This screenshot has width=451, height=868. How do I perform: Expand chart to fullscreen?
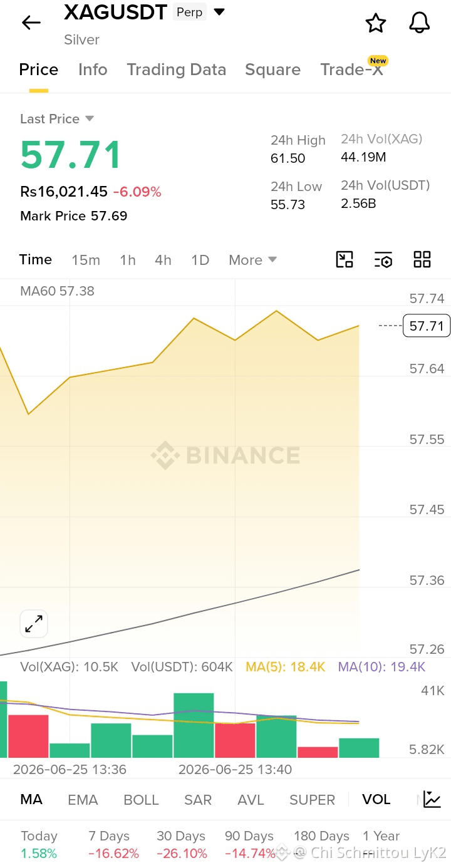pyautogui.click(x=34, y=624)
